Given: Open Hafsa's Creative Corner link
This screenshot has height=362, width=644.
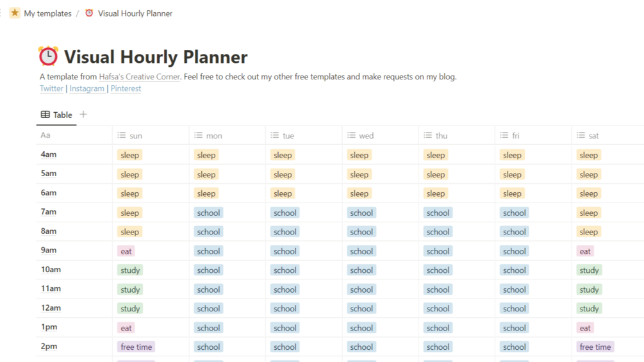Looking at the screenshot, I should click(139, 77).
